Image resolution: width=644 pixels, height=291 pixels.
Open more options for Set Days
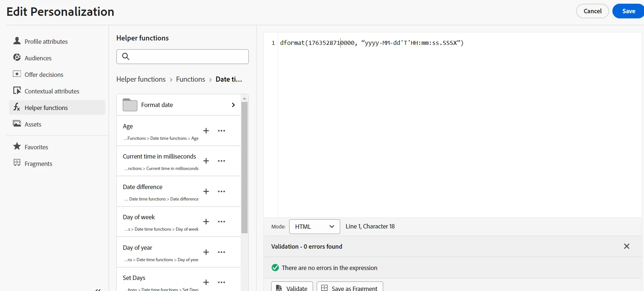tap(222, 283)
